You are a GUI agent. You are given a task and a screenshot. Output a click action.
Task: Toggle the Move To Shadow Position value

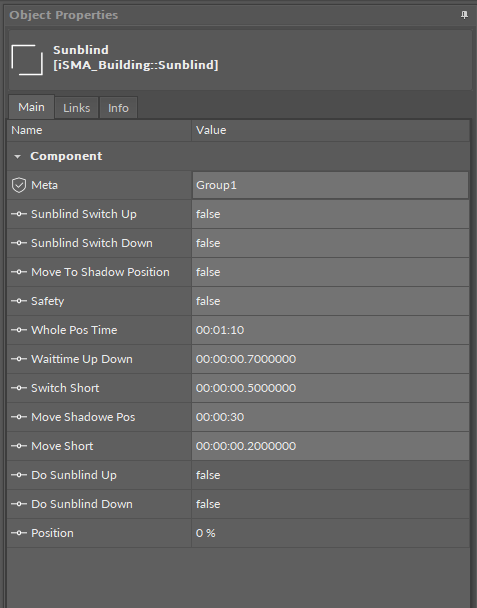[x=330, y=272]
